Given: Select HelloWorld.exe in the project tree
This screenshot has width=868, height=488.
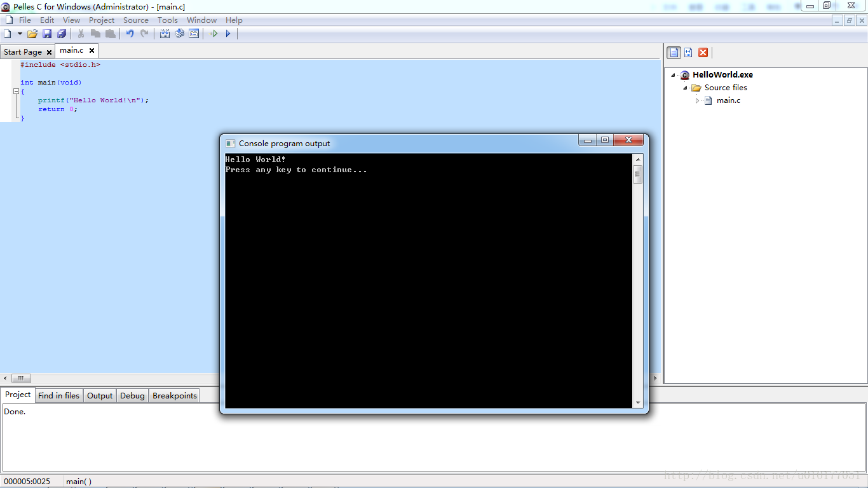Looking at the screenshot, I should coord(722,75).
